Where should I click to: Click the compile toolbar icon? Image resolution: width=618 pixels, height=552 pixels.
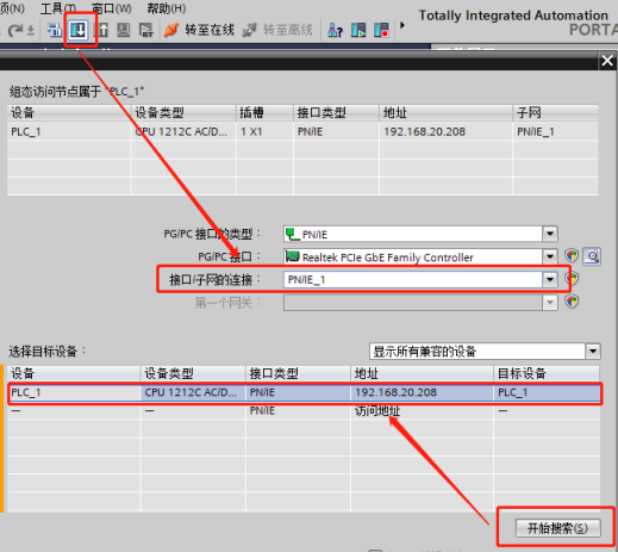click(x=54, y=30)
